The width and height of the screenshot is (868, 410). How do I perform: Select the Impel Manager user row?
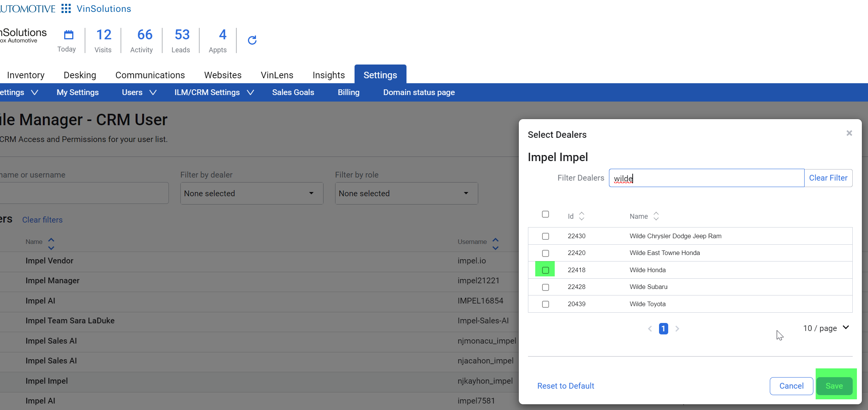point(52,281)
